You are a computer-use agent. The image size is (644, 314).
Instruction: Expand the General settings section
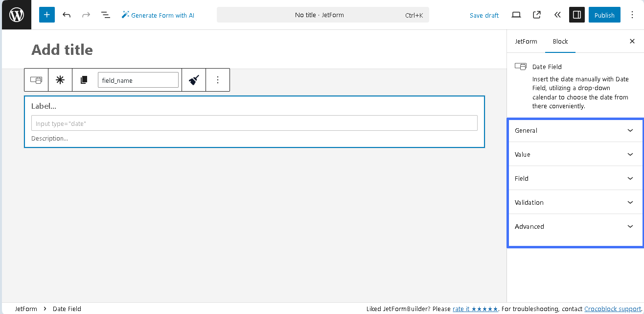pyautogui.click(x=575, y=130)
